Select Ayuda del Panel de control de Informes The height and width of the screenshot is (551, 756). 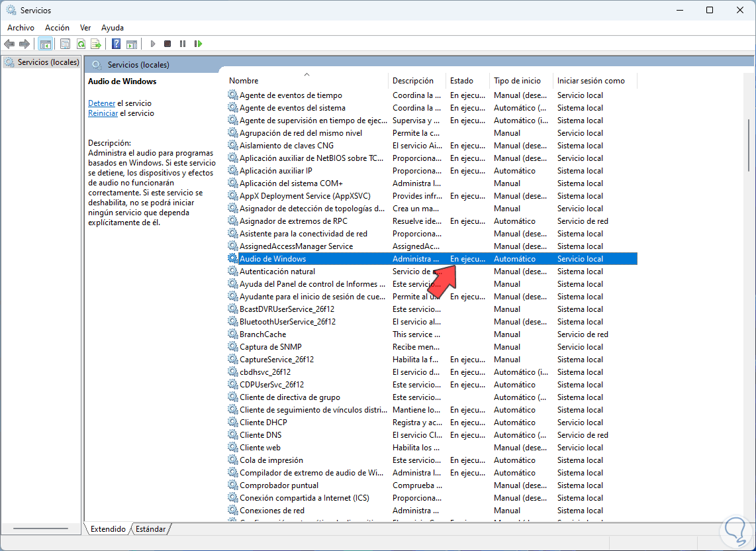(312, 283)
